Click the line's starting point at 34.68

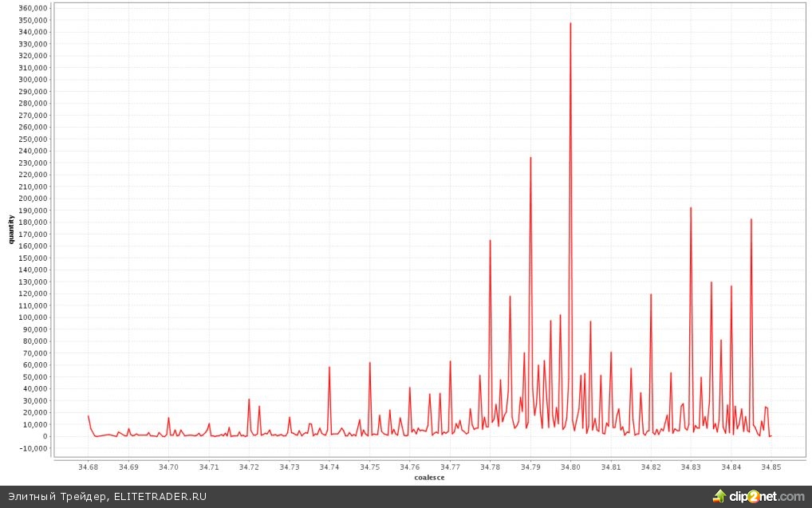pos(89,416)
